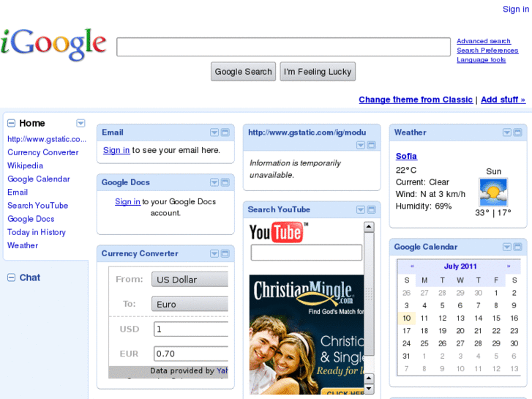Image resolution: width=532 pixels, height=399 pixels.
Task: Open the Search YouTube gadget menu arrow
Action: point(361,209)
